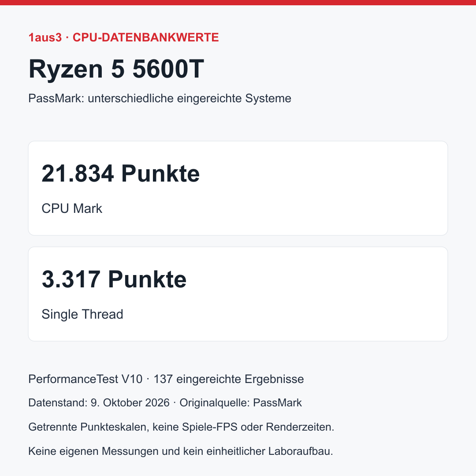476x476 pixels.
Task: Click the '3.317 Punkte' score value
Action: (114, 279)
